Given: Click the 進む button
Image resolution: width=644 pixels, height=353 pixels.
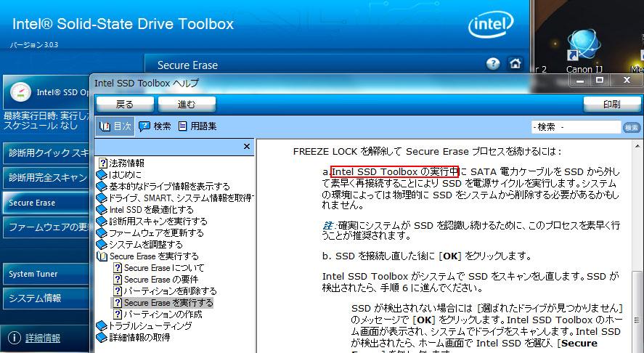Looking at the screenshot, I should pos(187,105).
